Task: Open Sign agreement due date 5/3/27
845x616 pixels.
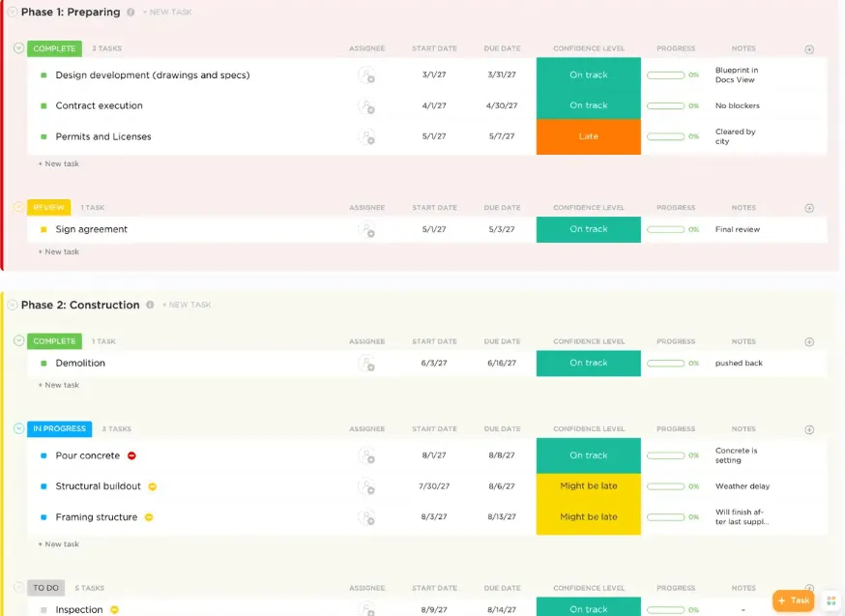Action: (x=502, y=229)
